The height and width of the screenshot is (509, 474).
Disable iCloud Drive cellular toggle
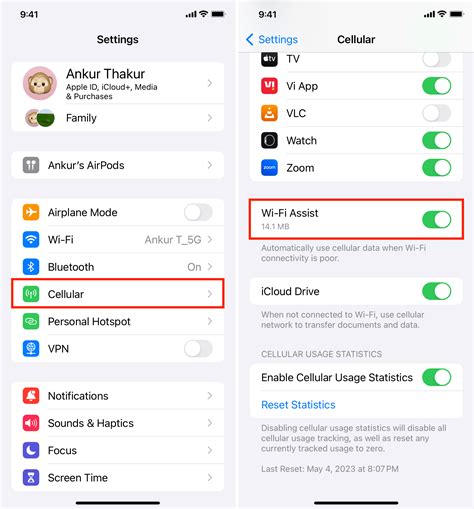click(437, 291)
